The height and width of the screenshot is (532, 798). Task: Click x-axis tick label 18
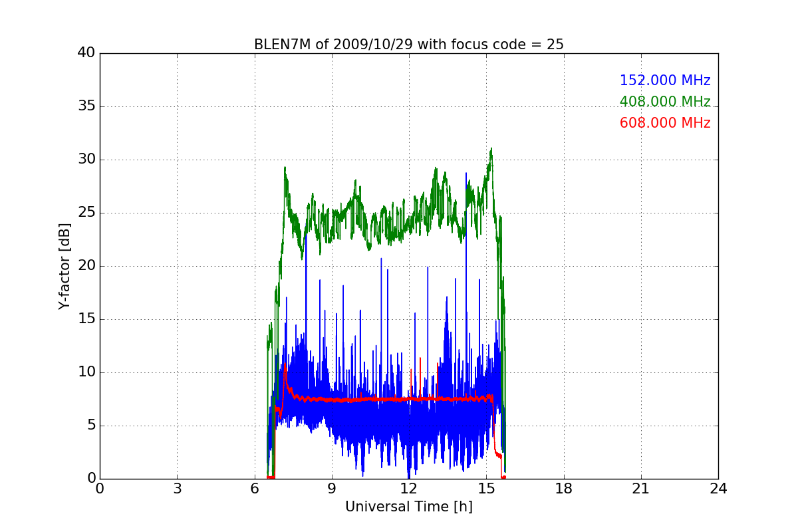click(x=564, y=489)
